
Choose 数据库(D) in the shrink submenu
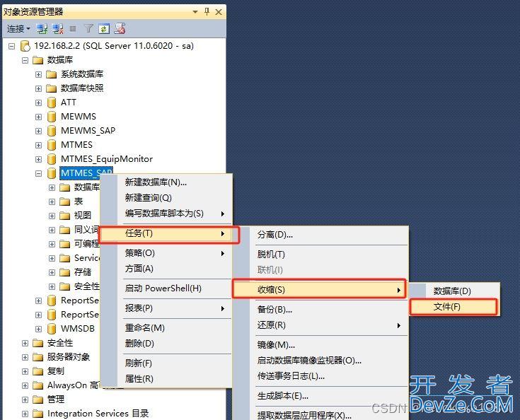pyautogui.click(x=454, y=291)
